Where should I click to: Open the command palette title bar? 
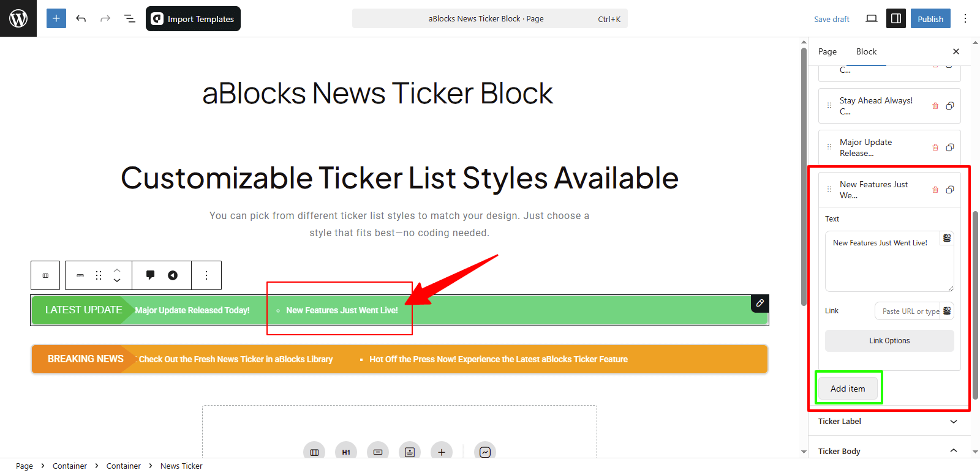pyautogui.click(x=490, y=18)
